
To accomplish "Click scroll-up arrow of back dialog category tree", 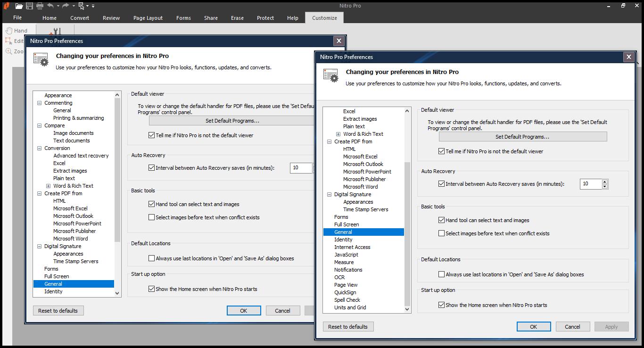I will pos(117,95).
